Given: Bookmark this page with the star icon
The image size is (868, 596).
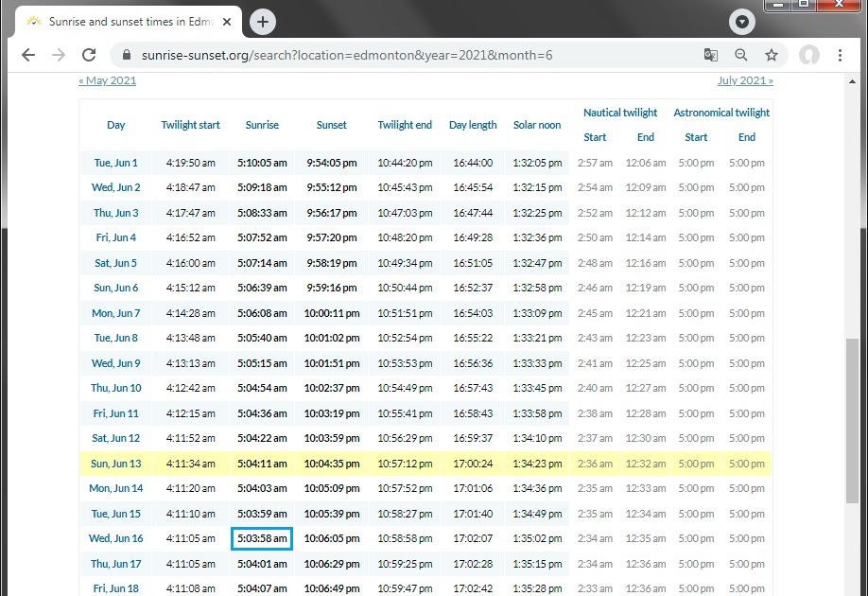Looking at the screenshot, I should [x=772, y=55].
